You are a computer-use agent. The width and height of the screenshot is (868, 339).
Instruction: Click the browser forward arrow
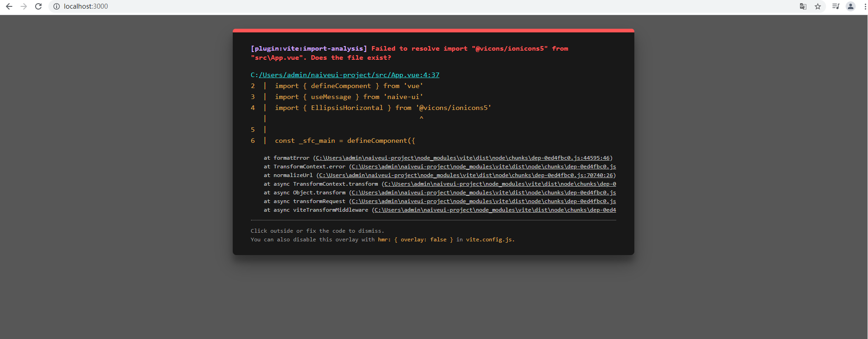pos(24,6)
